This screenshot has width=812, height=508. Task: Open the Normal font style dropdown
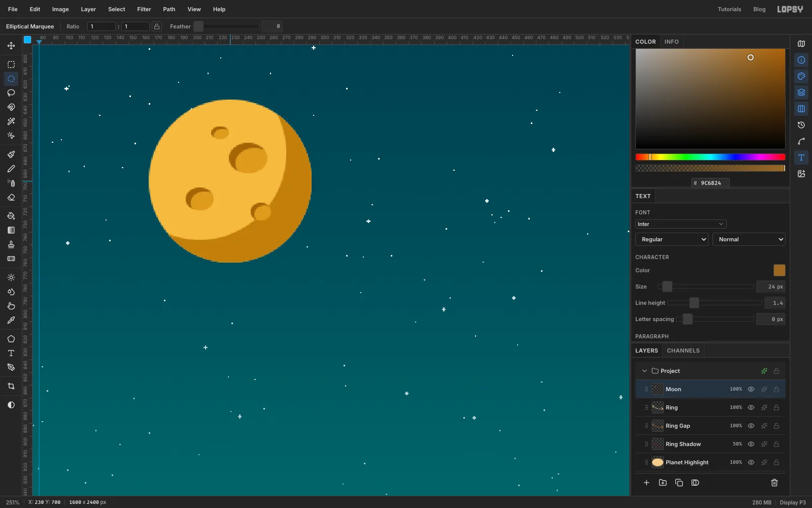pyautogui.click(x=749, y=239)
